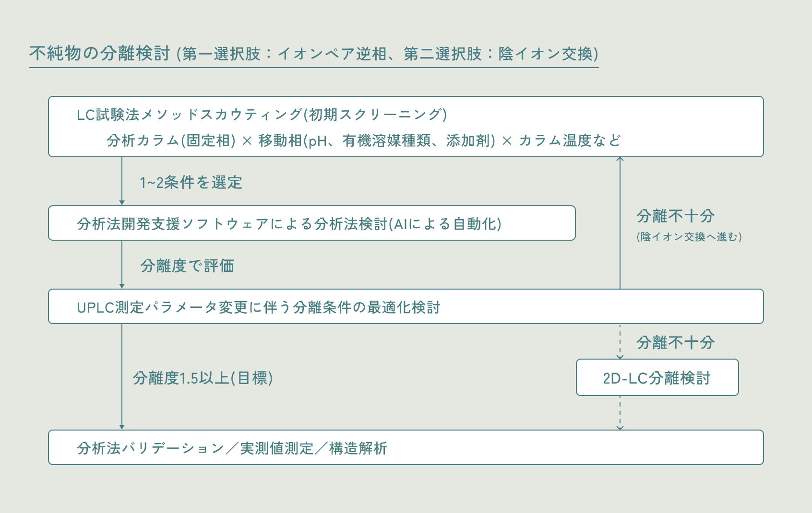812x513 pixels.
Task: Click the lower 分離不十分 label above 2D-LC
Action: pos(676,343)
